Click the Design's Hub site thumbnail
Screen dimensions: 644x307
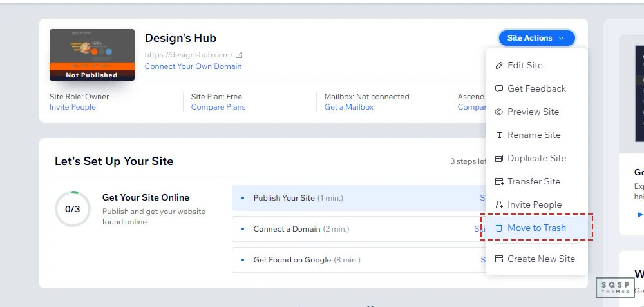[92, 55]
